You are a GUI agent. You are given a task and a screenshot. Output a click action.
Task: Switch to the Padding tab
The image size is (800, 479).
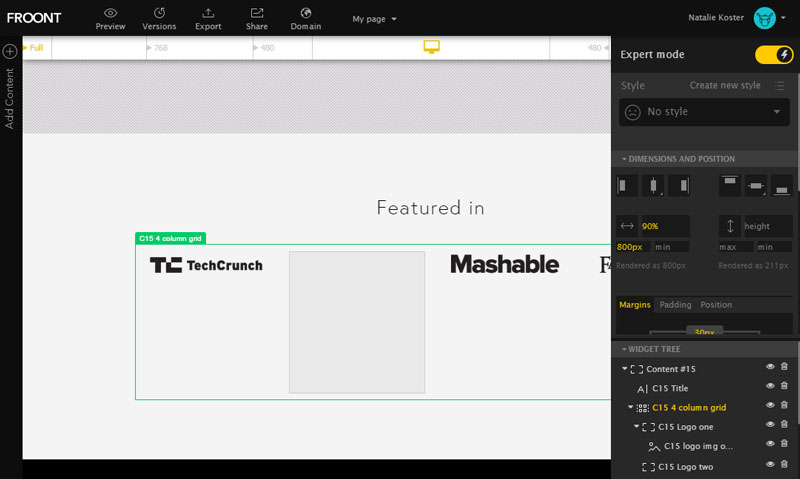676,305
